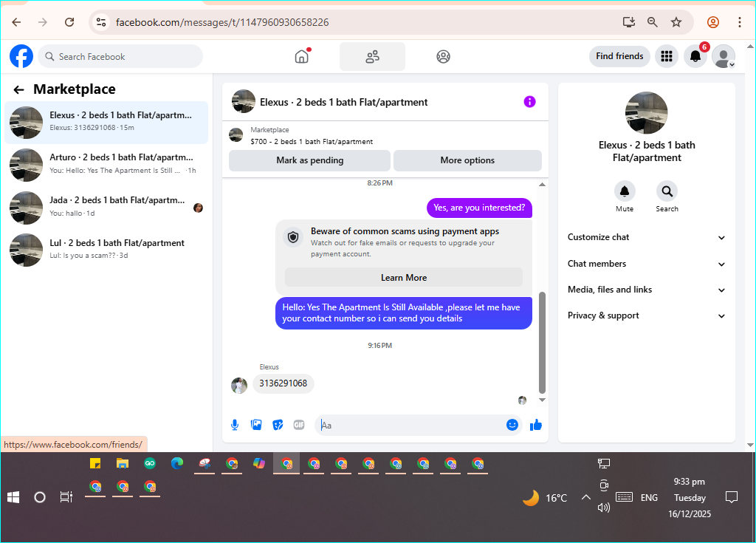Click the voice clip microphone icon

(235, 425)
